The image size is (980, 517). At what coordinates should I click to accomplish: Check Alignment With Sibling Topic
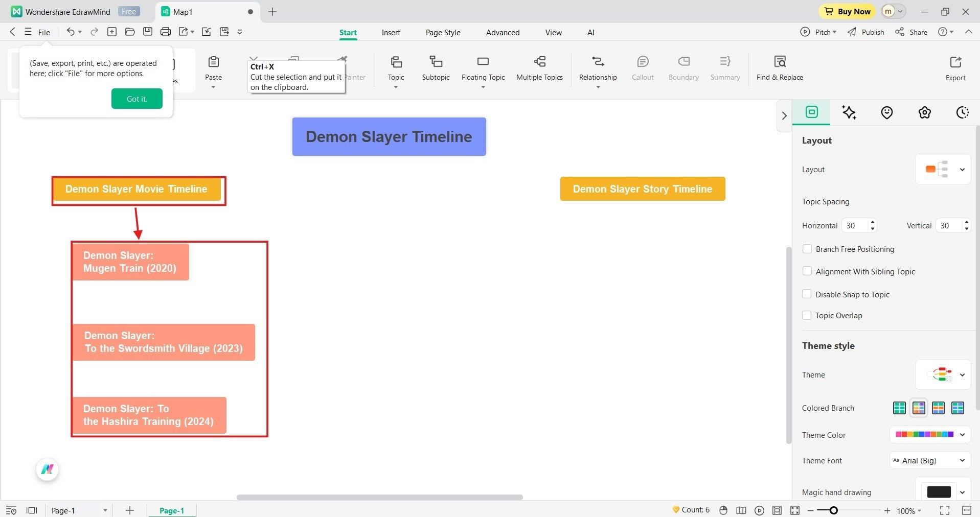pos(807,271)
